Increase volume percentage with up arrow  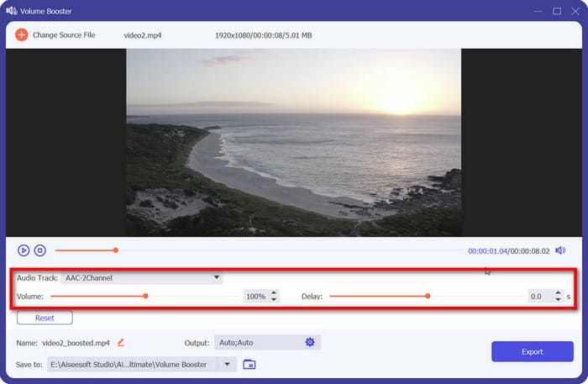274,293
